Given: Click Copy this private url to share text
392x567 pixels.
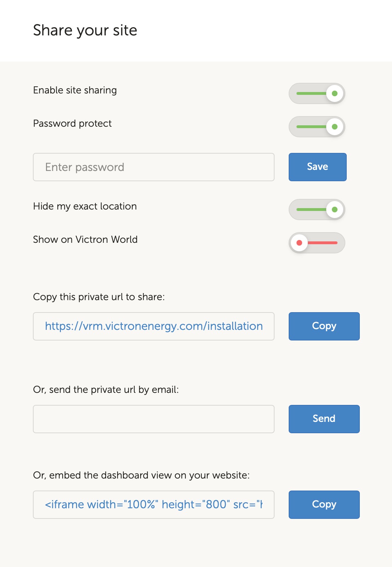Looking at the screenshot, I should pos(99,297).
